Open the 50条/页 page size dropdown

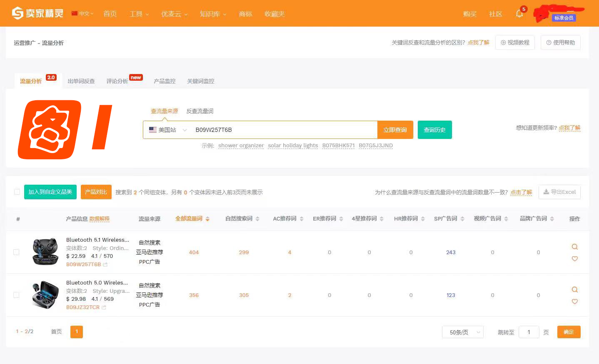(462, 332)
